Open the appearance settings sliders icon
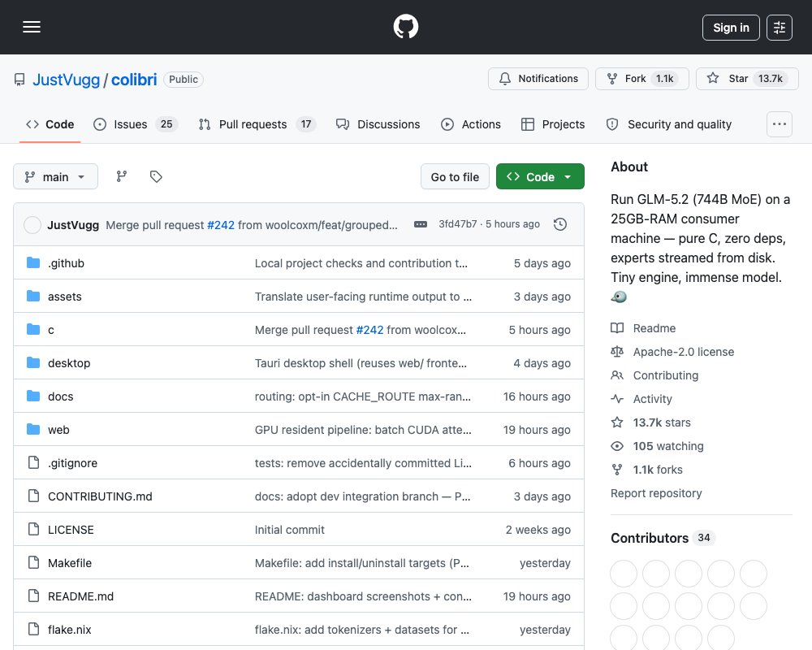Screen dimensions: 812x650 pyautogui.click(x=779, y=28)
